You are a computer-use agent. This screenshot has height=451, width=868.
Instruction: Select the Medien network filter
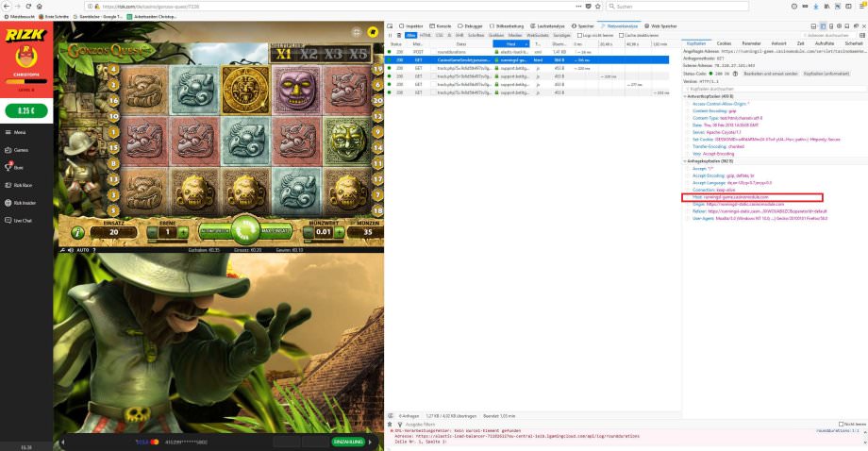tap(515, 35)
